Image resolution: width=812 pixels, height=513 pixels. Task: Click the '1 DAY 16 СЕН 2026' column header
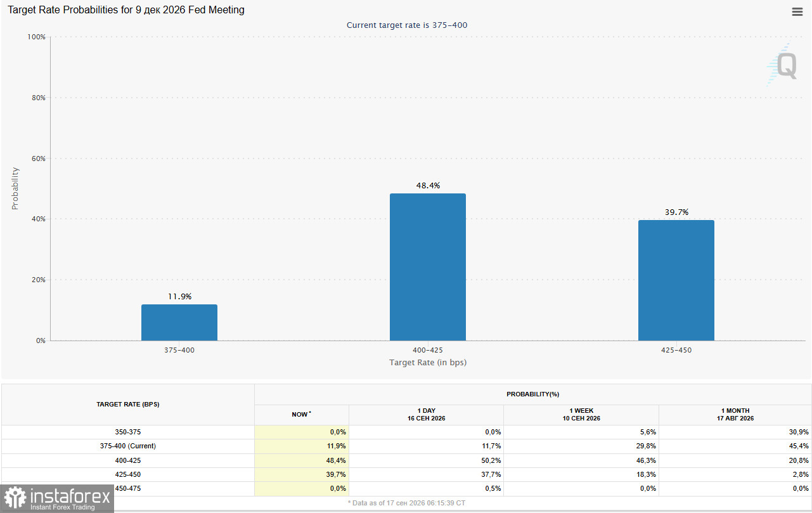426,415
